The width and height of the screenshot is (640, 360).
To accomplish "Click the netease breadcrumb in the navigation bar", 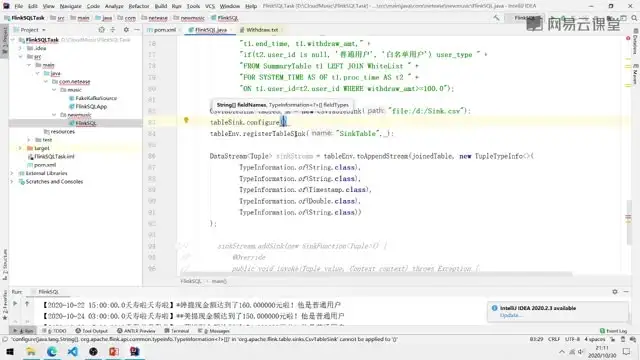I will tap(155, 18).
